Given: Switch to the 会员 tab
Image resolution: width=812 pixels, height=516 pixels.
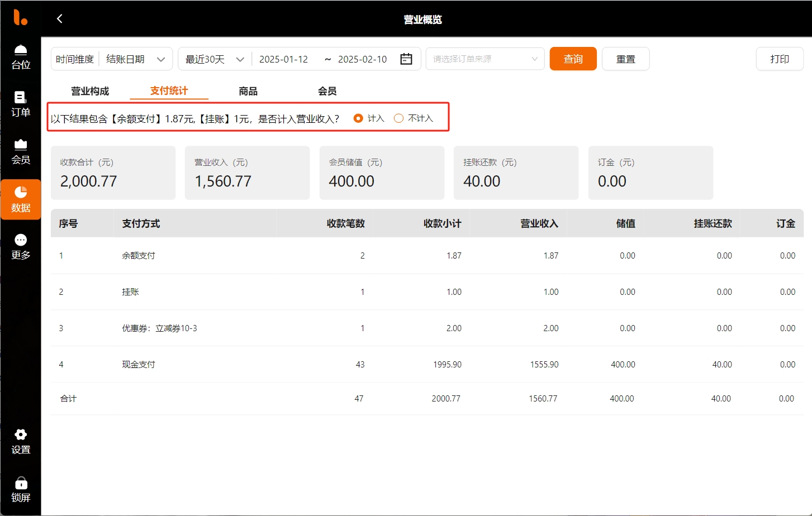Looking at the screenshot, I should coord(327,91).
